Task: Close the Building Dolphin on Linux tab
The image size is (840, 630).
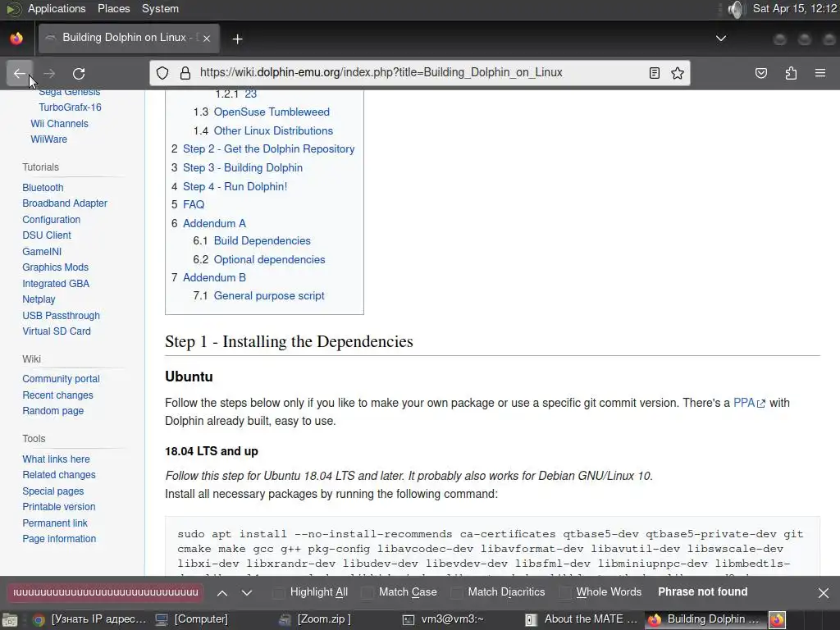Action: (x=207, y=39)
